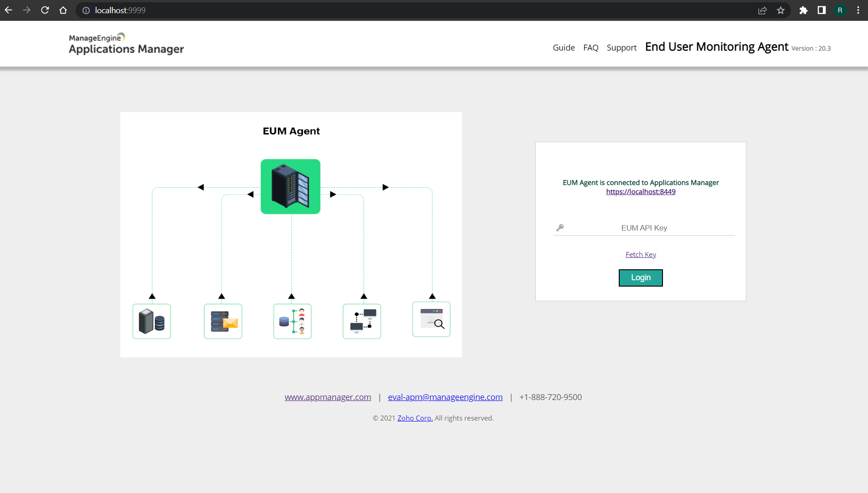This screenshot has height=493, width=868.
Task: Click the Fetch Key link
Action: [x=641, y=254]
